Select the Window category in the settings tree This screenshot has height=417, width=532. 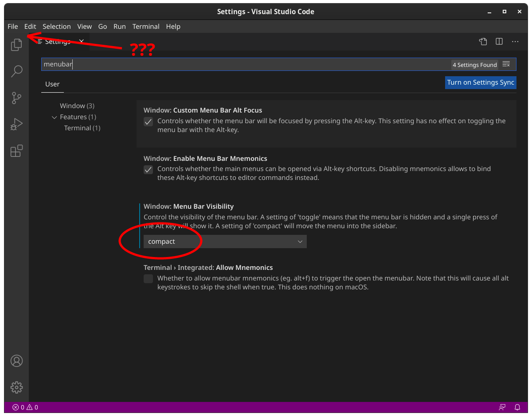tap(77, 105)
